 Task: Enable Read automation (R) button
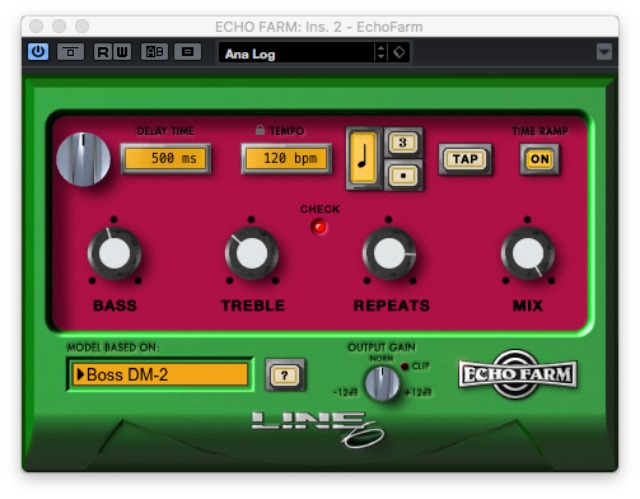103,52
